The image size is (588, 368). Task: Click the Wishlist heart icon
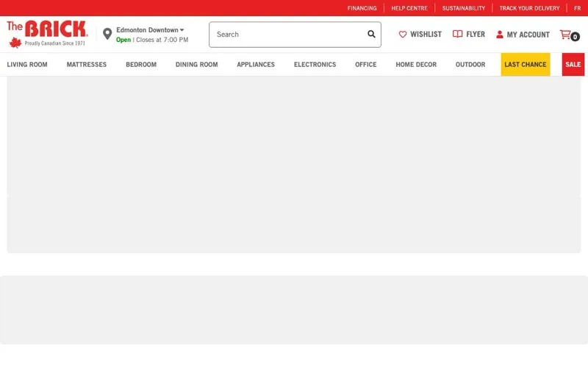pos(403,35)
